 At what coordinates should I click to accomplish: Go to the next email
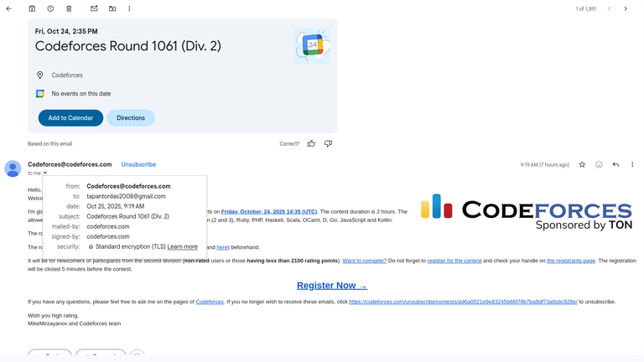[626, 8]
